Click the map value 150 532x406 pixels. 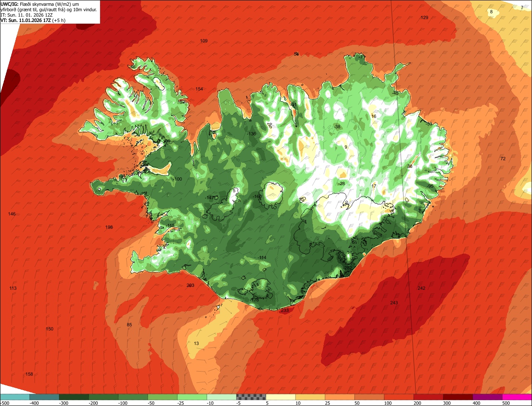(49, 329)
